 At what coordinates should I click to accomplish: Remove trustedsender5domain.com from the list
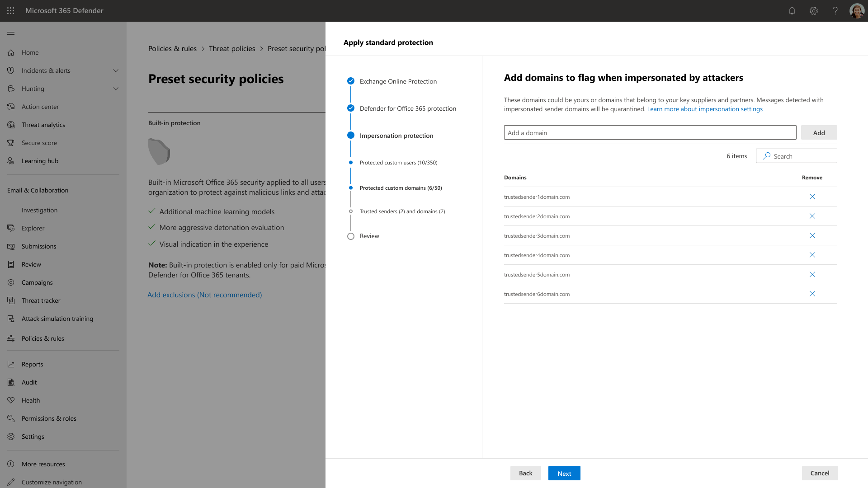tap(812, 274)
